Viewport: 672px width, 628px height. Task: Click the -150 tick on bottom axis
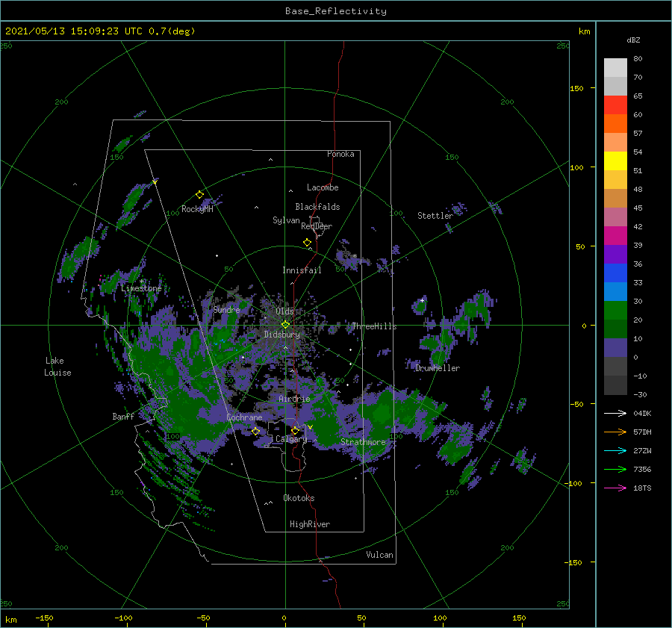coord(45,618)
